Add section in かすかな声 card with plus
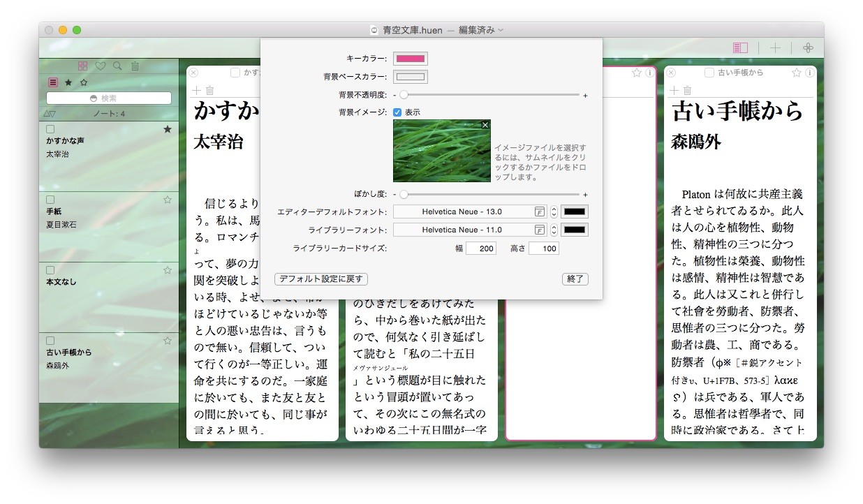Screen dimensions: 863x504 [x=196, y=90]
